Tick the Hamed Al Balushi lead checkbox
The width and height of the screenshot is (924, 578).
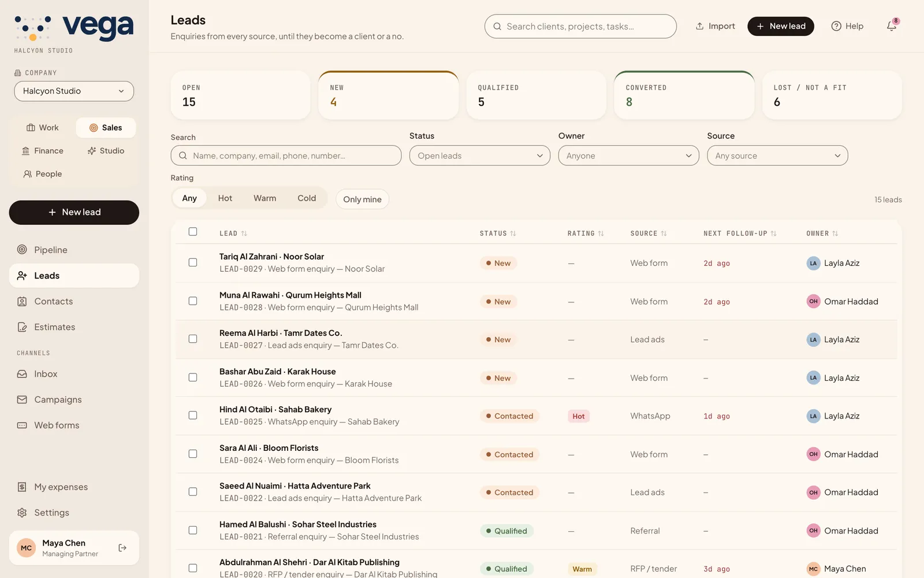(x=193, y=530)
